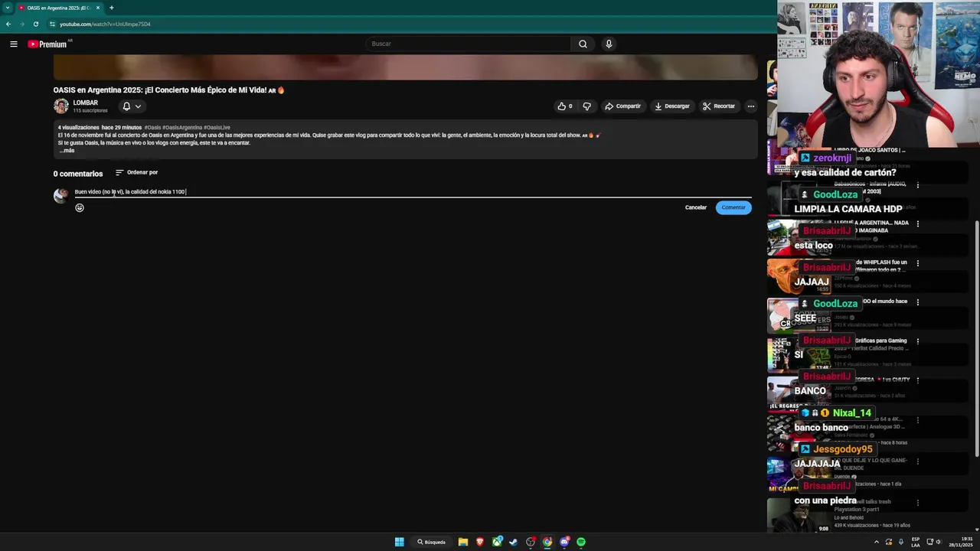The image size is (980, 551).
Task: Show hidden system tray icons chevron
Action: pyautogui.click(x=877, y=542)
